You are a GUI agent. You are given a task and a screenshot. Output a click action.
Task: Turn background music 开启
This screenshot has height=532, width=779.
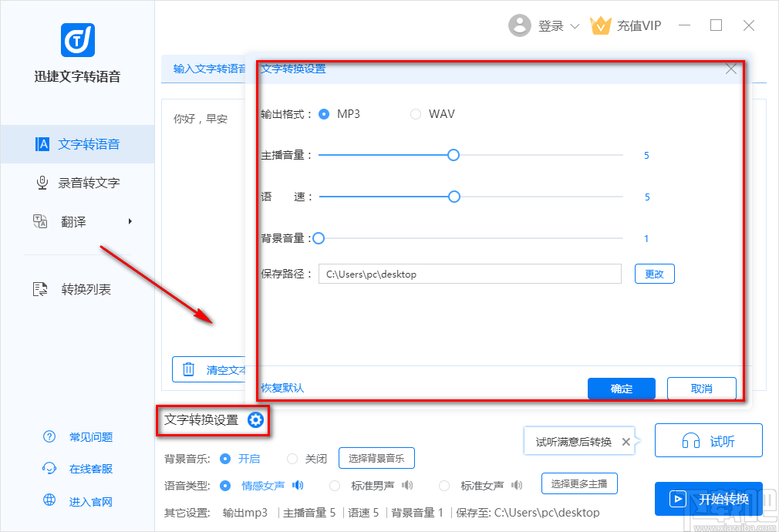tap(225, 459)
